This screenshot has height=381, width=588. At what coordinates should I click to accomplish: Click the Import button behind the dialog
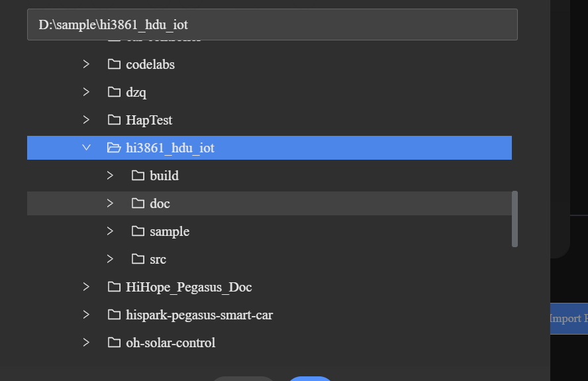568,319
